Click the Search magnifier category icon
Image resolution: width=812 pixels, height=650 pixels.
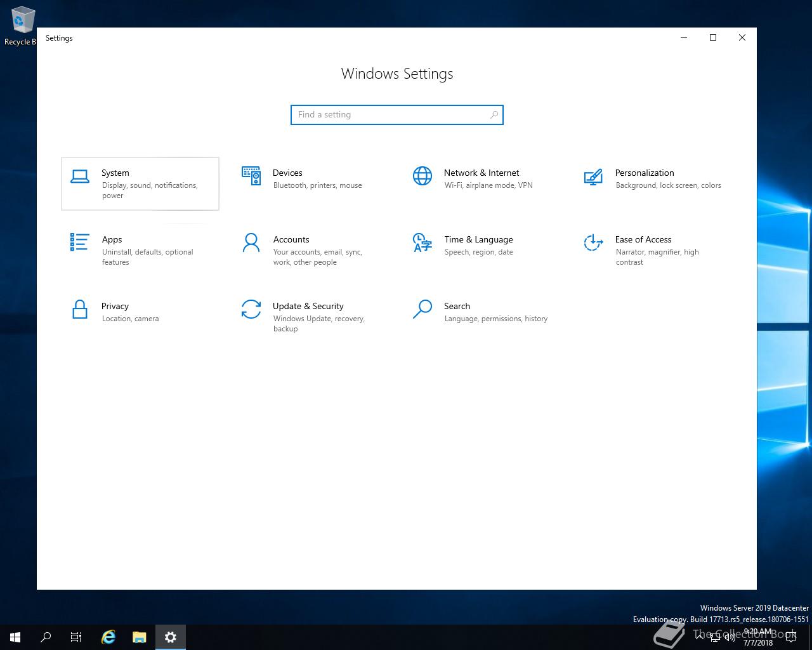click(422, 309)
